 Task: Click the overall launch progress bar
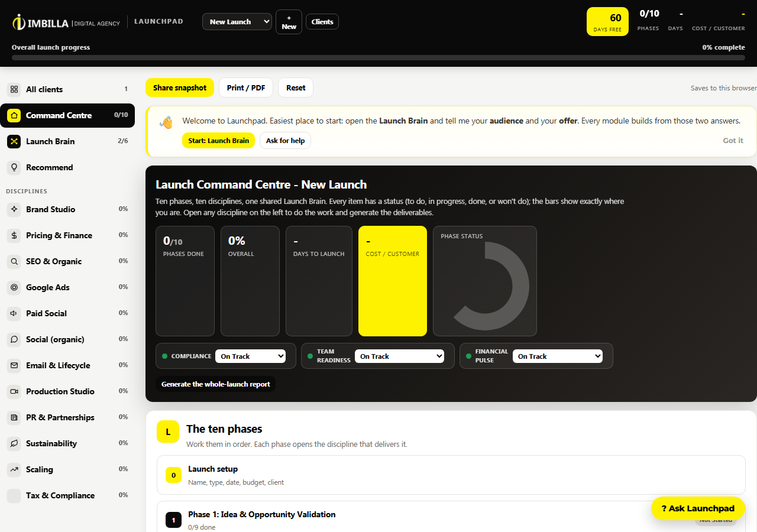pos(378,58)
